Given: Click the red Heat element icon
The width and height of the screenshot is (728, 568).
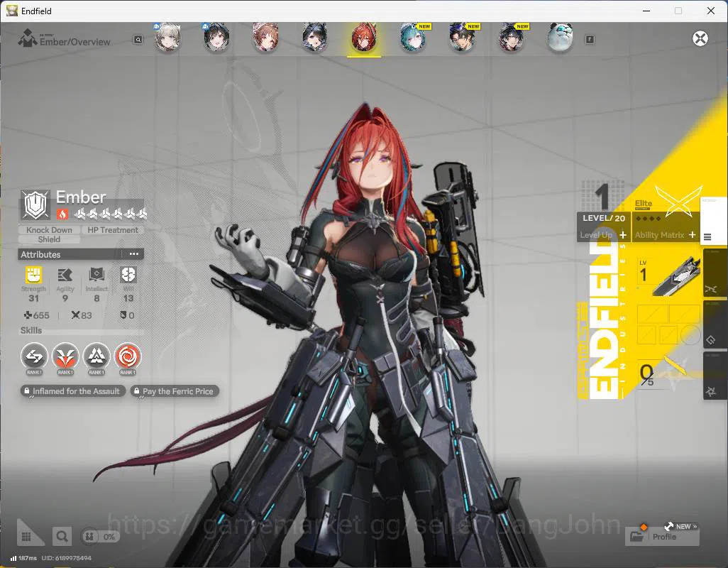Looking at the screenshot, I should [x=62, y=214].
